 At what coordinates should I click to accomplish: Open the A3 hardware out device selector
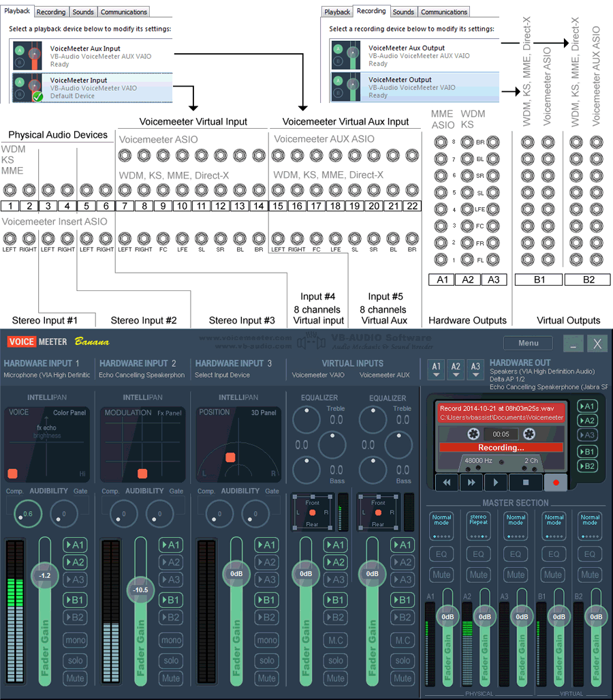tap(475, 369)
